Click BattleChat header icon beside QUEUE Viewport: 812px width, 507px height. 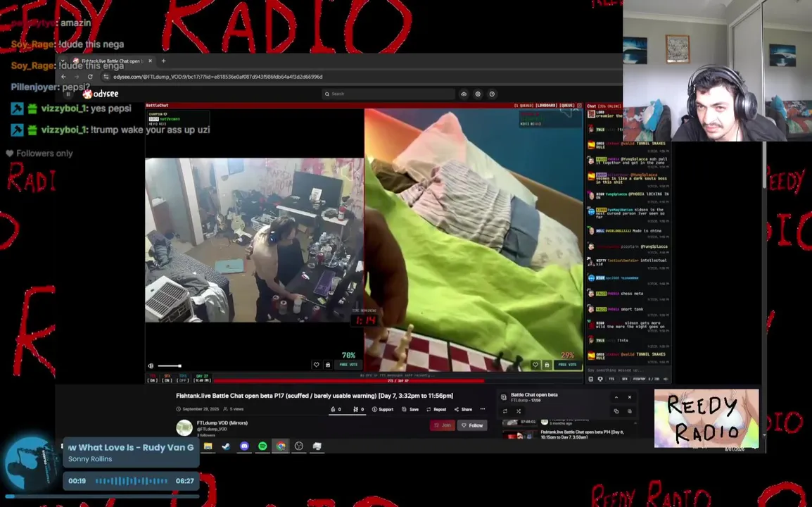pos(580,105)
